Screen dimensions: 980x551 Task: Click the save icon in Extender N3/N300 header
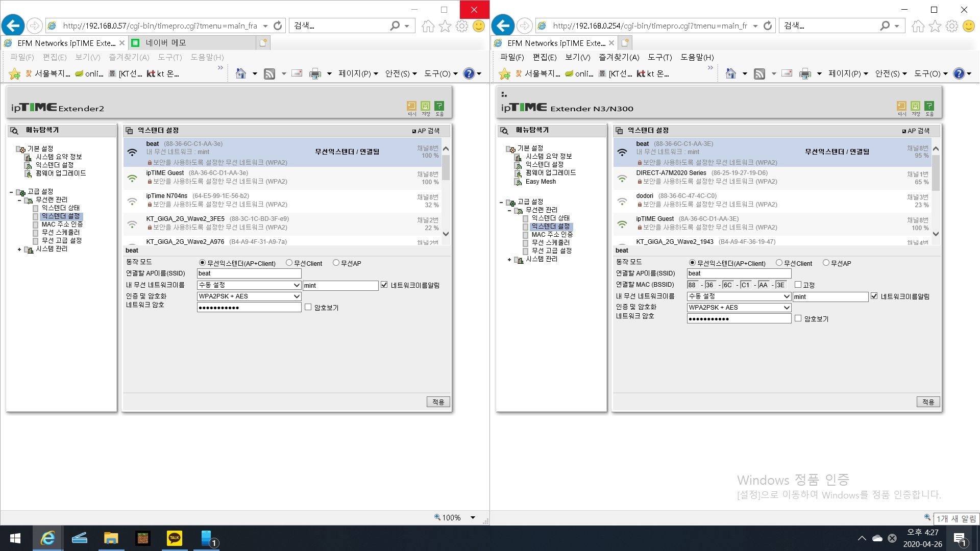[x=915, y=106]
